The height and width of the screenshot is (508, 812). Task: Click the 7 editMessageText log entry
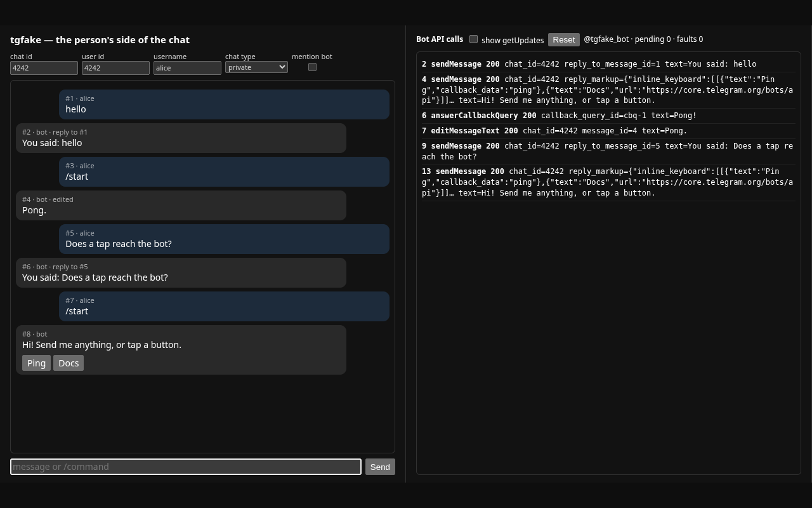pyautogui.click(x=608, y=131)
